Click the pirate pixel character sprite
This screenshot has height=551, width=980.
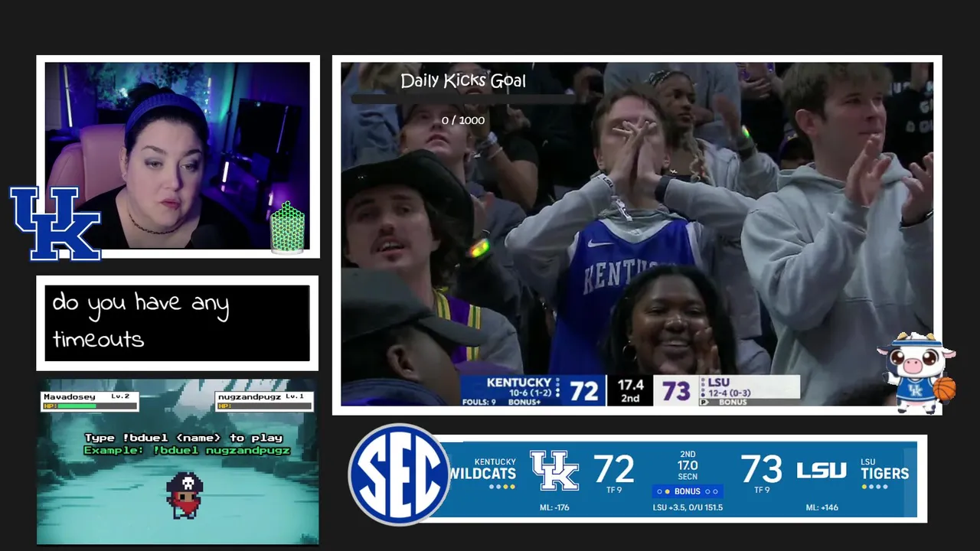click(x=185, y=495)
